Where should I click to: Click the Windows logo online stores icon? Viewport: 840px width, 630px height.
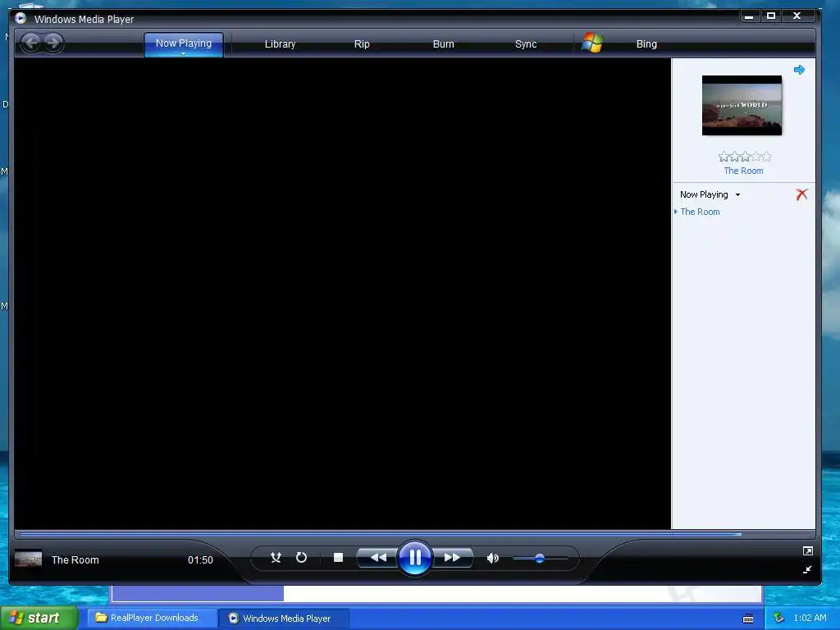tap(592, 43)
